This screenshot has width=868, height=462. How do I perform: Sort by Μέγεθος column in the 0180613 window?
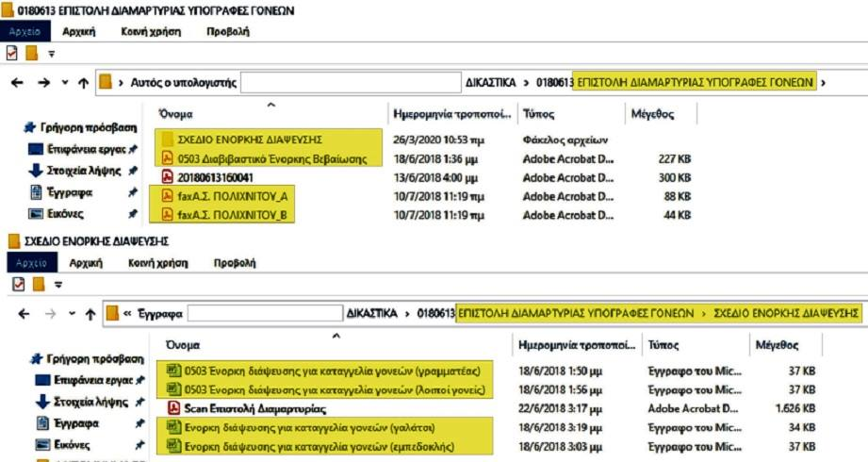pos(652,114)
